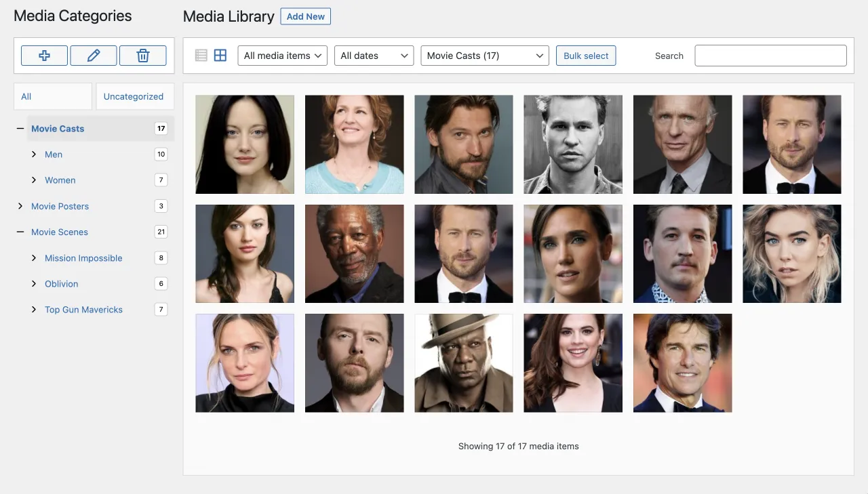
Task: Collapse the Movie Casts category
Action: pyautogui.click(x=20, y=129)
